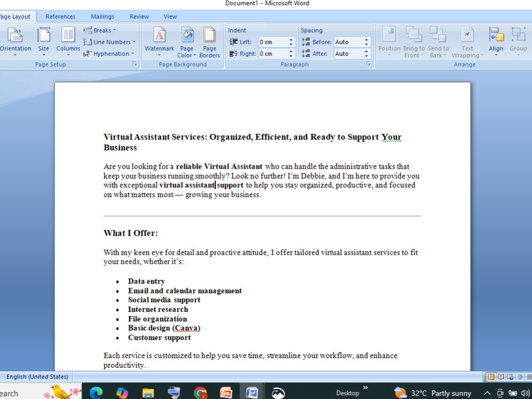Open Microsoft Edge from the taskbar
The width and height of the screenshot is (532, 399).
pos(96,393)
